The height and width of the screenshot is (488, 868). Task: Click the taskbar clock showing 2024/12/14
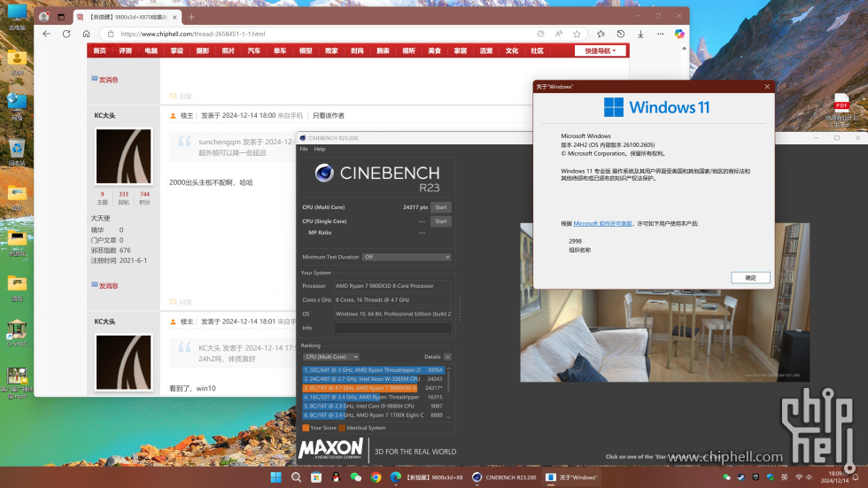coord(834,477)
